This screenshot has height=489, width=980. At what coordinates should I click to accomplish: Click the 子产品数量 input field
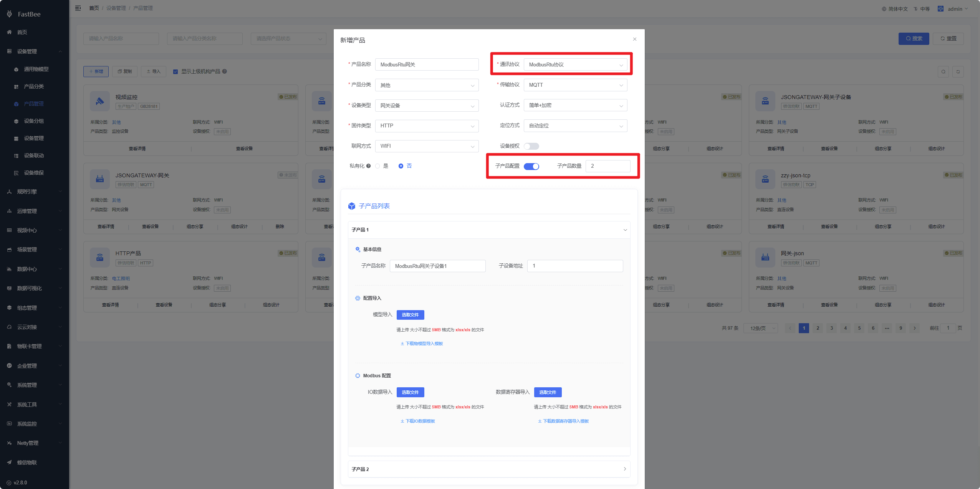(x=608, y=166)
